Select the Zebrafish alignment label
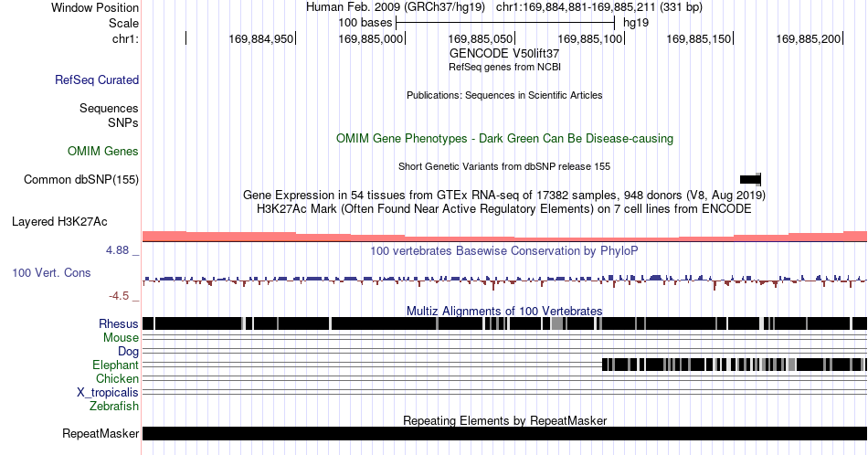This screenshot has width=868, height=455. click(x=114, y=406)
